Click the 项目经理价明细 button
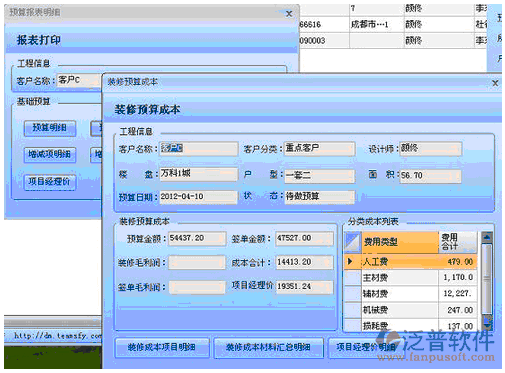The image size is (505, 373). (366, 348)
